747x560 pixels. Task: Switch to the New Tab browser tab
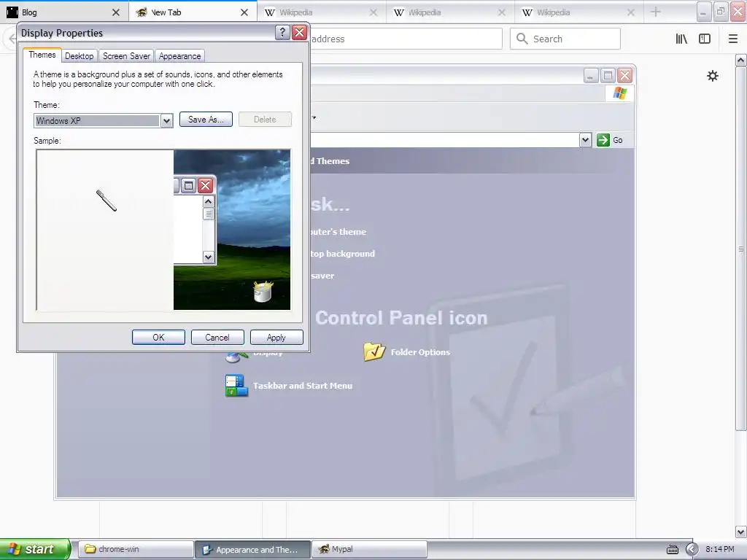[193, 12]
